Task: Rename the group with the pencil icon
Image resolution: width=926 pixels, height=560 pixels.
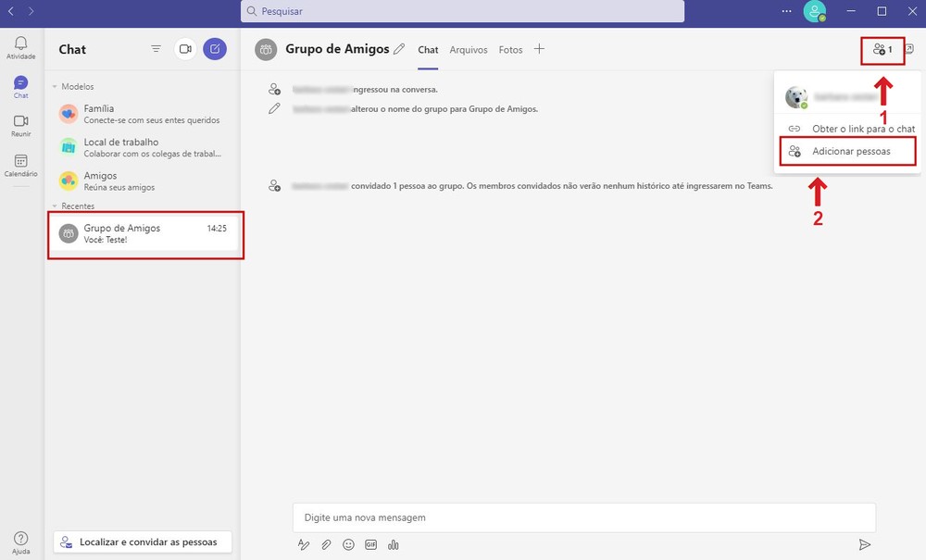Action: tap(398, 49)
